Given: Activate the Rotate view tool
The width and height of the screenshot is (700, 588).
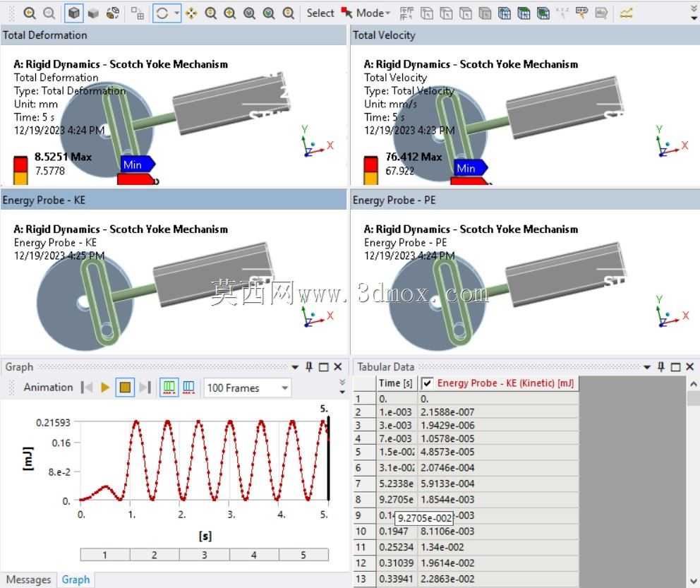Looking at the screenshot, I should click(162, 13).
